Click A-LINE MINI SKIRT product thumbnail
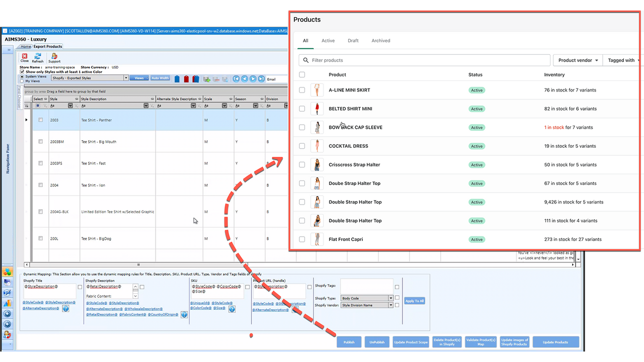This screenshot has height=362, width=644. coord(316,90)
